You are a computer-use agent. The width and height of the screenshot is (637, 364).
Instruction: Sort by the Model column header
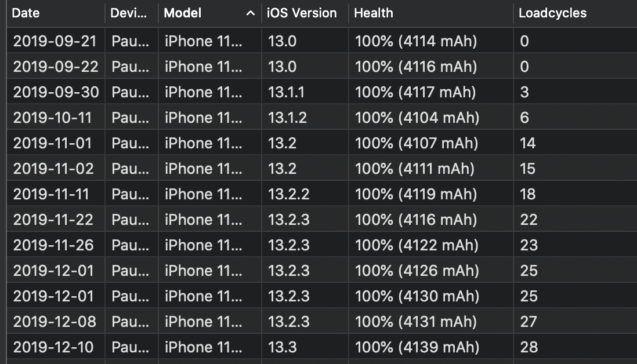click(183, 13)
